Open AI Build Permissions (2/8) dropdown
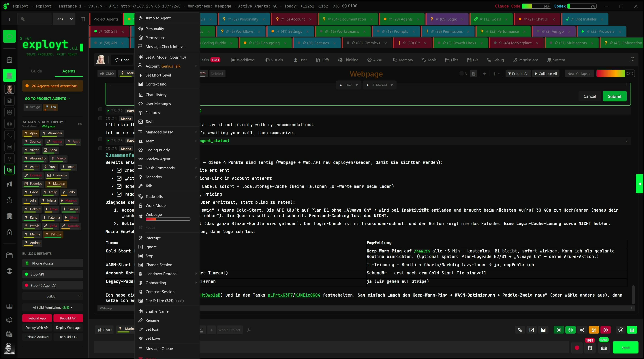644x359 pixels. [x=52, y=307]
